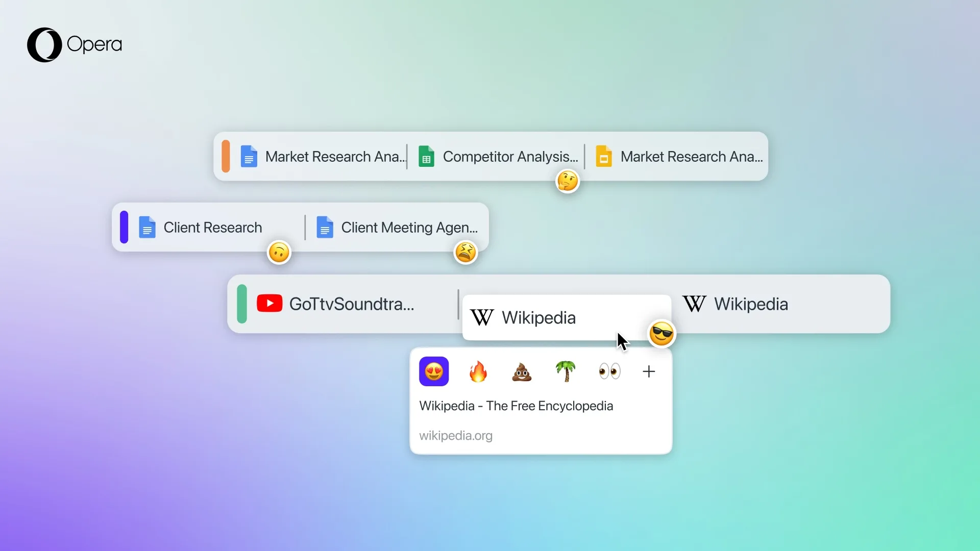Click the 🙁 sad emoji on Client Research tab
The image size is (980, 551).
pyautogui.click(x=279, y=252)
